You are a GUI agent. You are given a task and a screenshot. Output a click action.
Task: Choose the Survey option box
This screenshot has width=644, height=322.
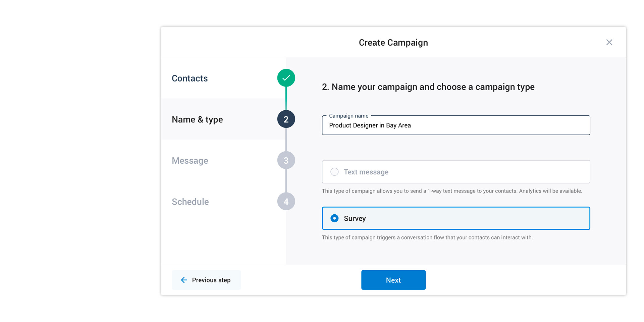(456, 218)
